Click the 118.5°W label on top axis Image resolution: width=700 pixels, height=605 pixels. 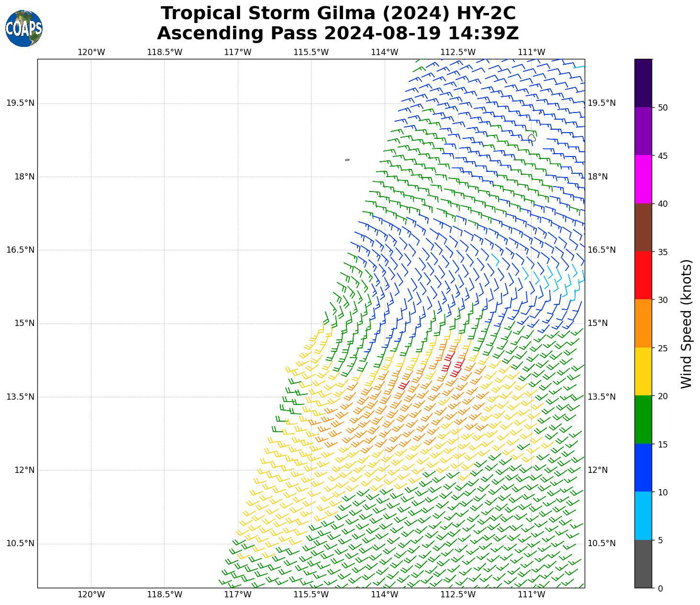pyautogui.click(x=164, y=52)
